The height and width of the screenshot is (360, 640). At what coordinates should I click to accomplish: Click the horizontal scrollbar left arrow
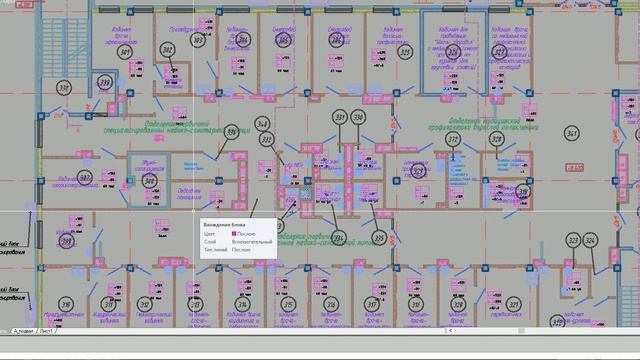pyautogui.click(x=450, y=331)
